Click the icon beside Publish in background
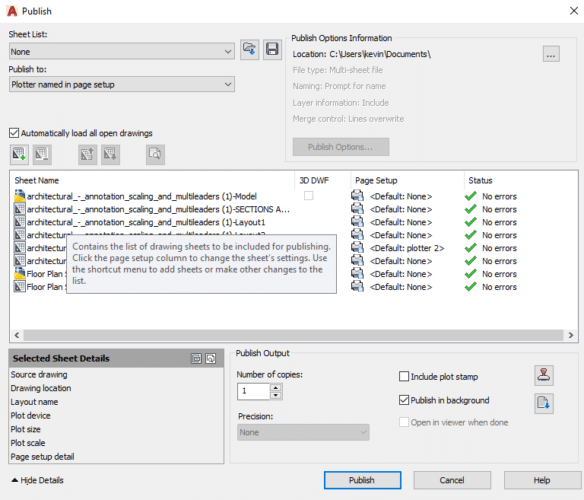Screen dimensions: 584x500 (x=544, y=403)
